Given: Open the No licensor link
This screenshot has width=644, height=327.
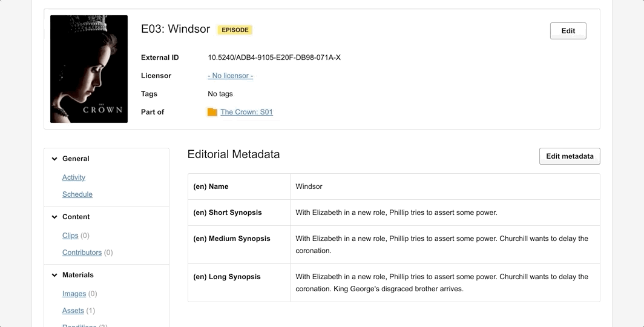Looking at the screenshot, I should pos(230,76).
